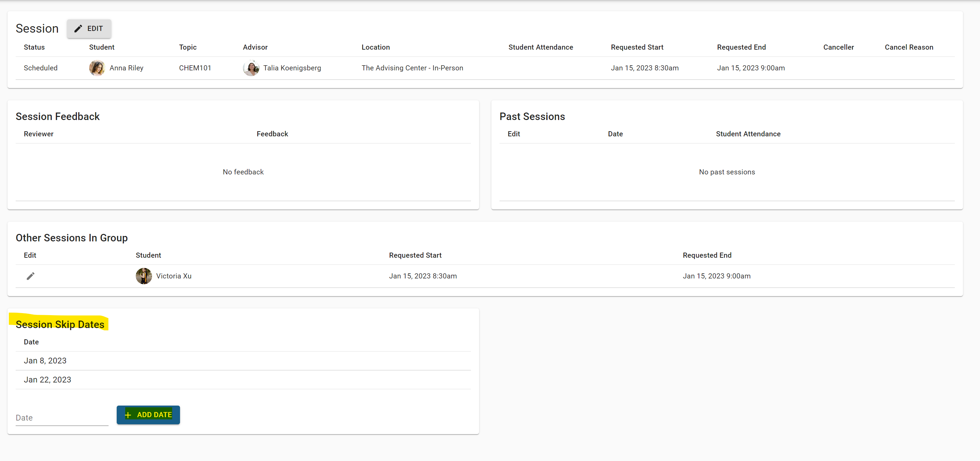Click Student Attendance header in Session table
The height and width of the screenshot is (461, 980).
coord(541,47)
